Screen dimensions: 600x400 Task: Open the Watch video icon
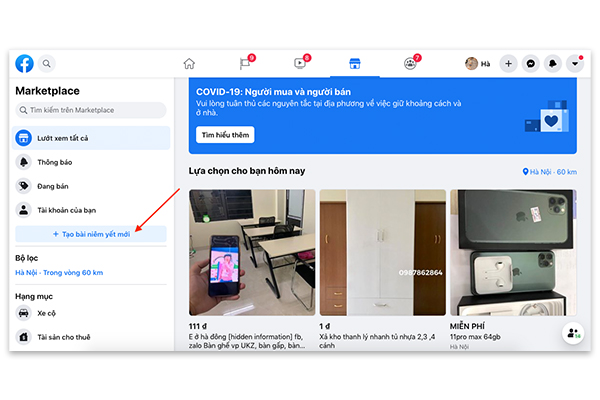click(300, 63)
